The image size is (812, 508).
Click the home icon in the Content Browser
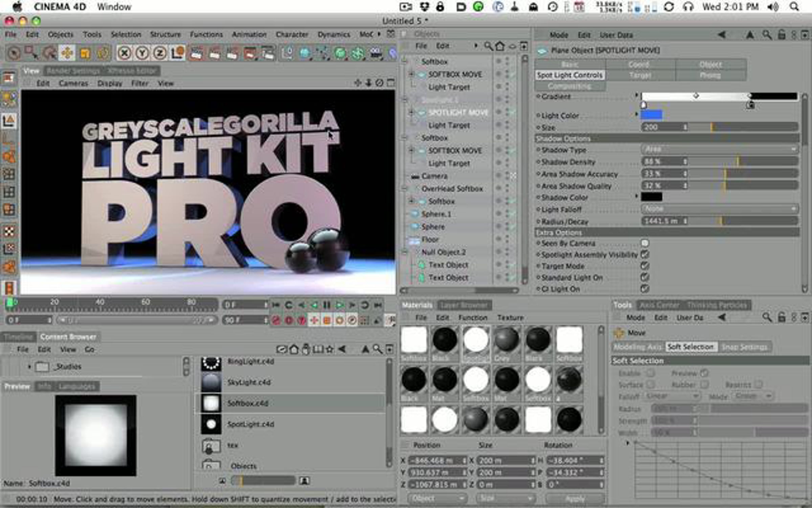[294, 349]
